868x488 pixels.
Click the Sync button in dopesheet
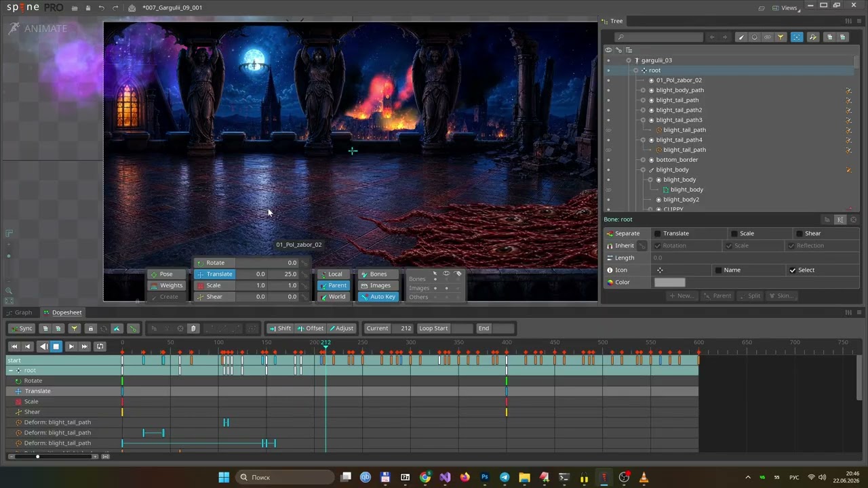coord(21,329)
